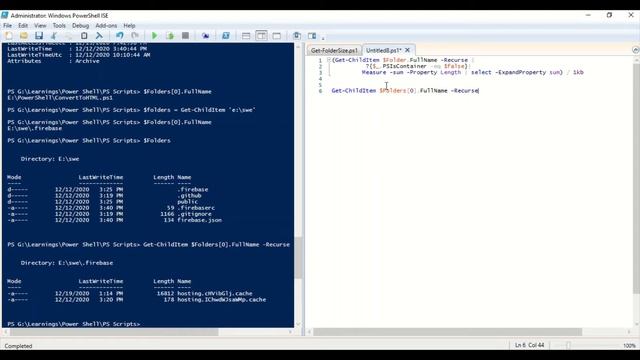Click 'Ln 6 Col 44' status text
Viewport: 640px width, 360px height.
(529, 345)
